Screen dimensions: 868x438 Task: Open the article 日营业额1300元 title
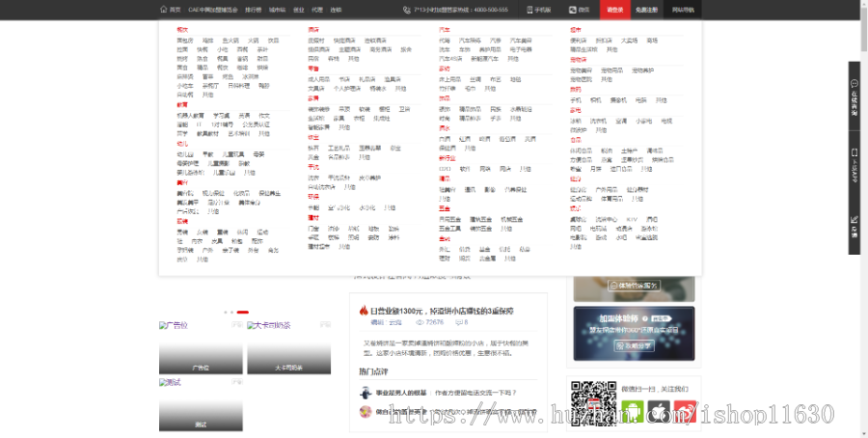[442, 312]
